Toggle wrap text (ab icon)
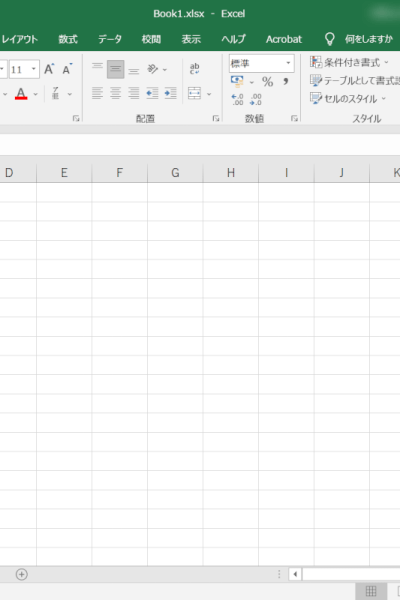Image resolution: width=400 pixels, height=600 pixels. tap(194, 69)
